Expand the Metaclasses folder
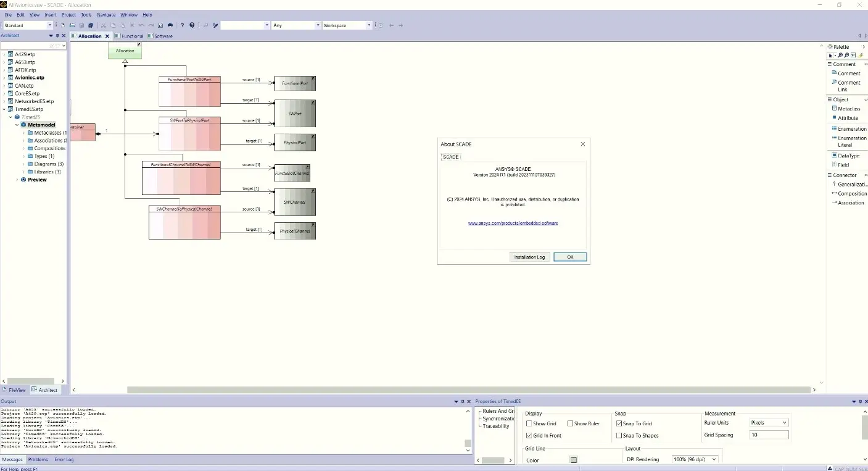 23,133
